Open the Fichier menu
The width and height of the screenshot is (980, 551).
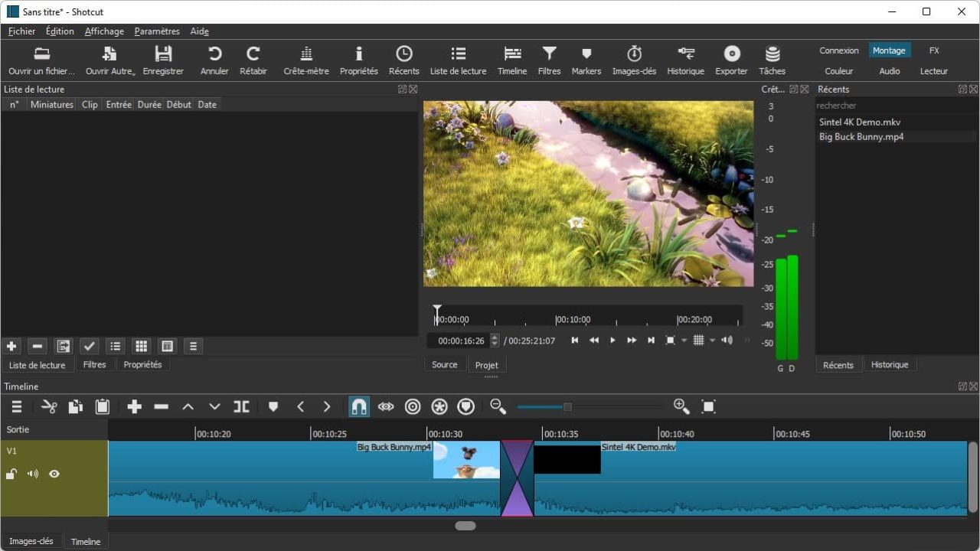22,31
